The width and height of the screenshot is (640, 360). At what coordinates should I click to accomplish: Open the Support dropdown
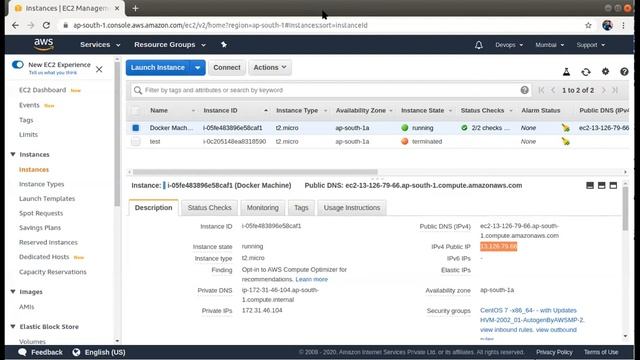click(x=591, y=45)
